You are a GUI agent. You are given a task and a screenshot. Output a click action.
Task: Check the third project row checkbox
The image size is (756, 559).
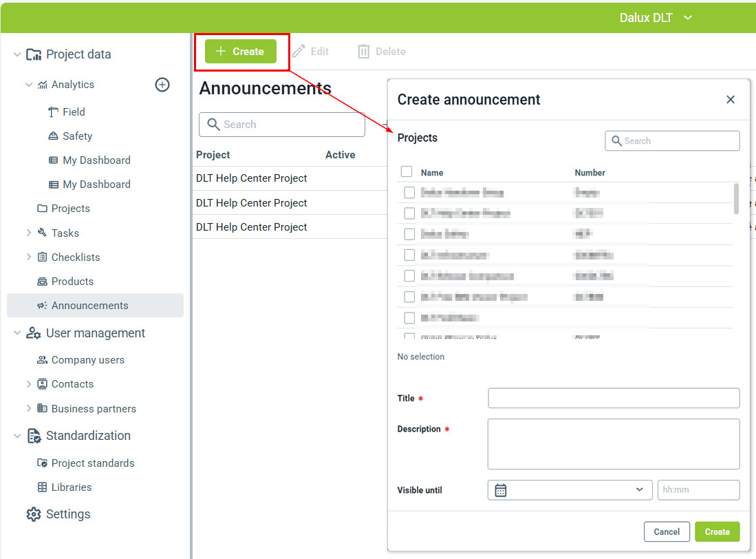pos(409,234)
